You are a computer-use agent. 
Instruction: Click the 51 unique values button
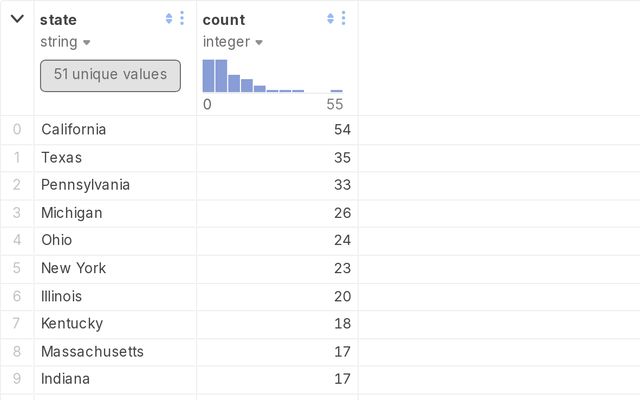point(110,75)
